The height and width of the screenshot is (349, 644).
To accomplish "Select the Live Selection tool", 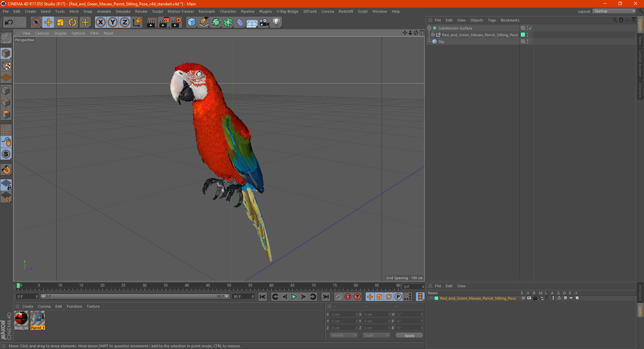I will pyautogui.click(x=36, y=22).
